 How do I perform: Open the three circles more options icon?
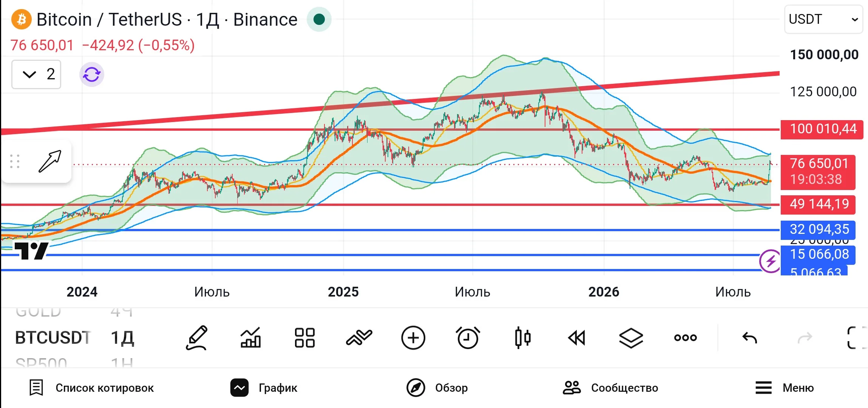click(x=686, y=338)
